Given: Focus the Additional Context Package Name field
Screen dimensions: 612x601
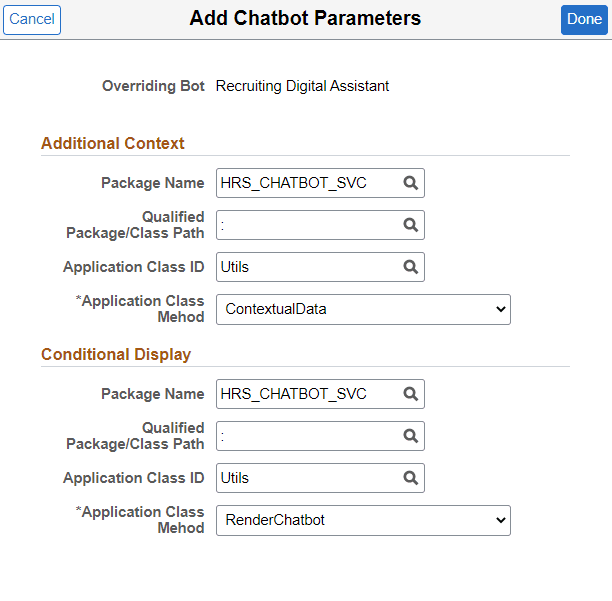Looking at the screenshot, I should [307, 183].
